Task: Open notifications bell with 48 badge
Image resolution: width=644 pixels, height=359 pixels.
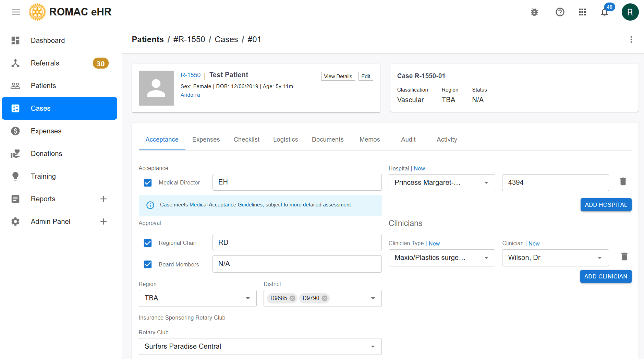Action: [605, 12]
